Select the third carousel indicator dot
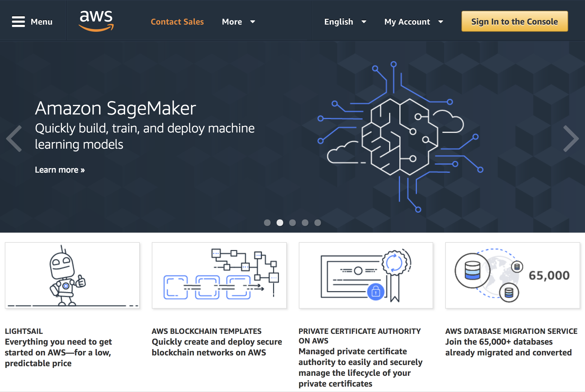This screenshot has height=392, width=585. (292, 223)
